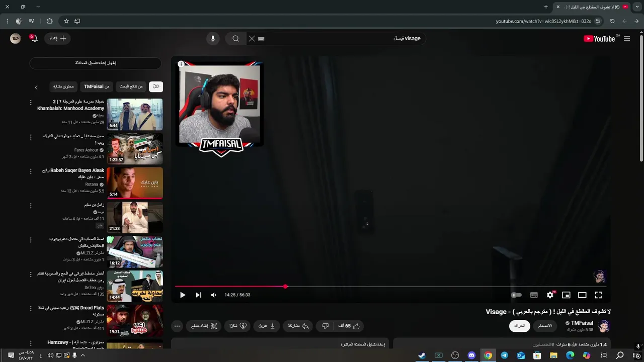Select محتوى مشابه filter chip
The height and width of the screenshot is (362, 644).
63,86
